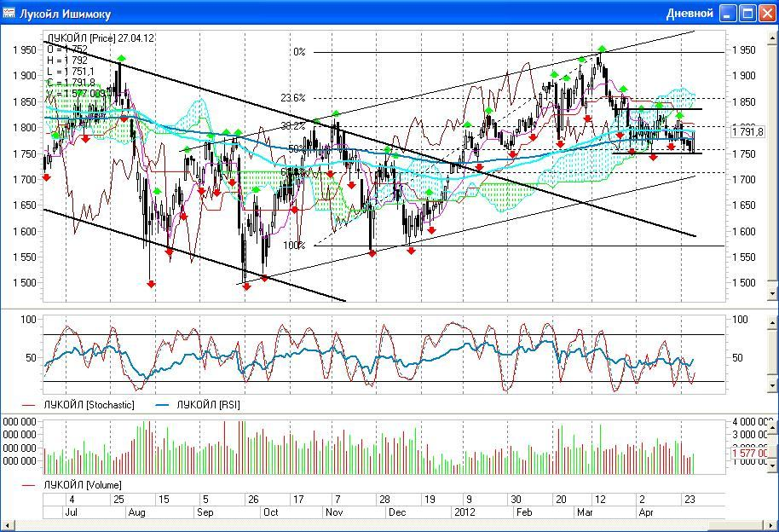Click the horizontal scrollbar left arrow

[x=7, y=525]
